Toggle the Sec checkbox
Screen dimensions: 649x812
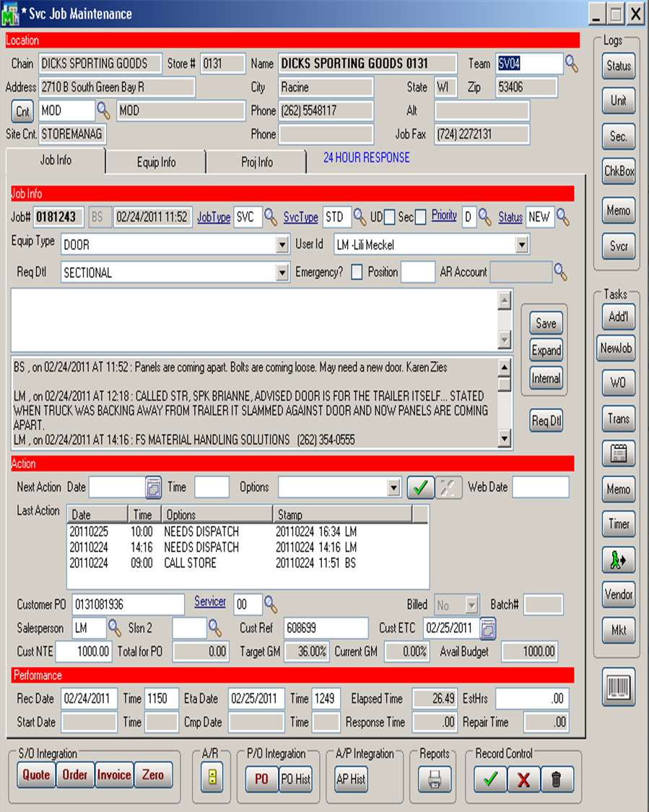[x=421, y=217]
